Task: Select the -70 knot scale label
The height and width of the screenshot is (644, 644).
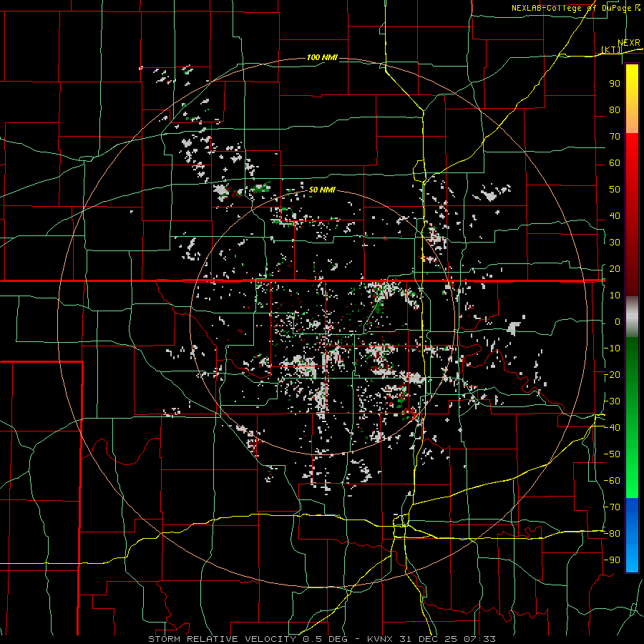Action: pos(612,507)
